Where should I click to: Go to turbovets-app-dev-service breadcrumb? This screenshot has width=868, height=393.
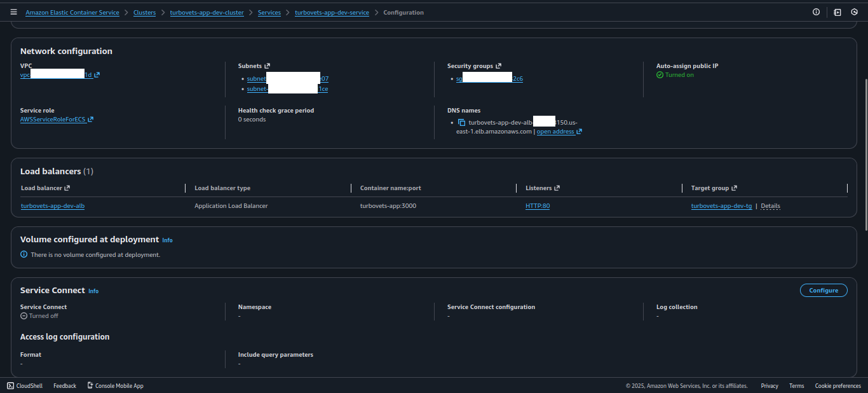[x=332, y=12]
